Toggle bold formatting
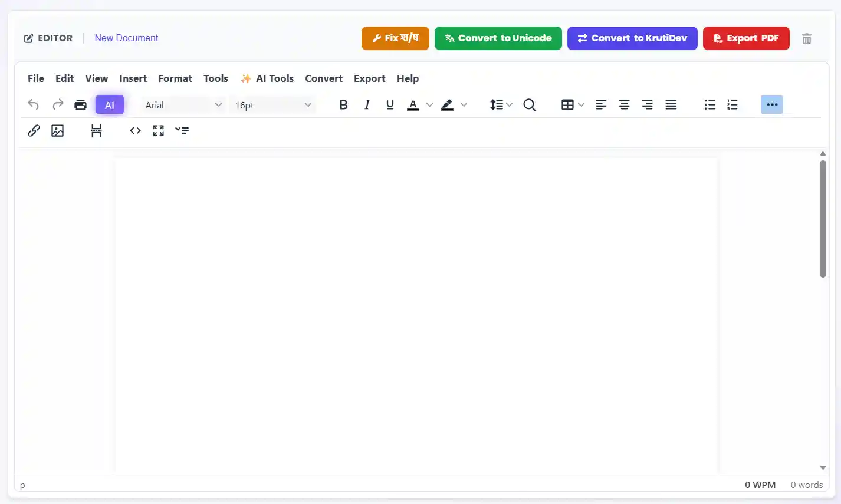The height and width of the screenshot is (504, 841). coord(343,105)
